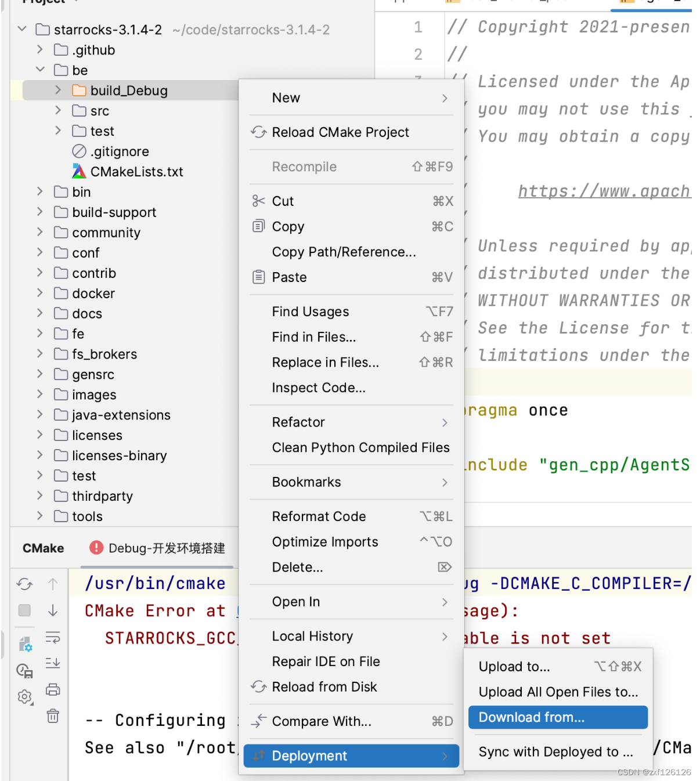Screen dimensions: 700x781
Task: Click the CMake profile file settings icon
Action: pos(26,643)
